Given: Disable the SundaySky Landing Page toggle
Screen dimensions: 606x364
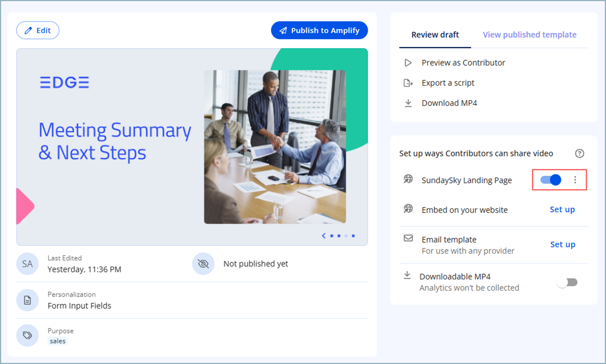Looking at the screenshot, I should (550, 180).
